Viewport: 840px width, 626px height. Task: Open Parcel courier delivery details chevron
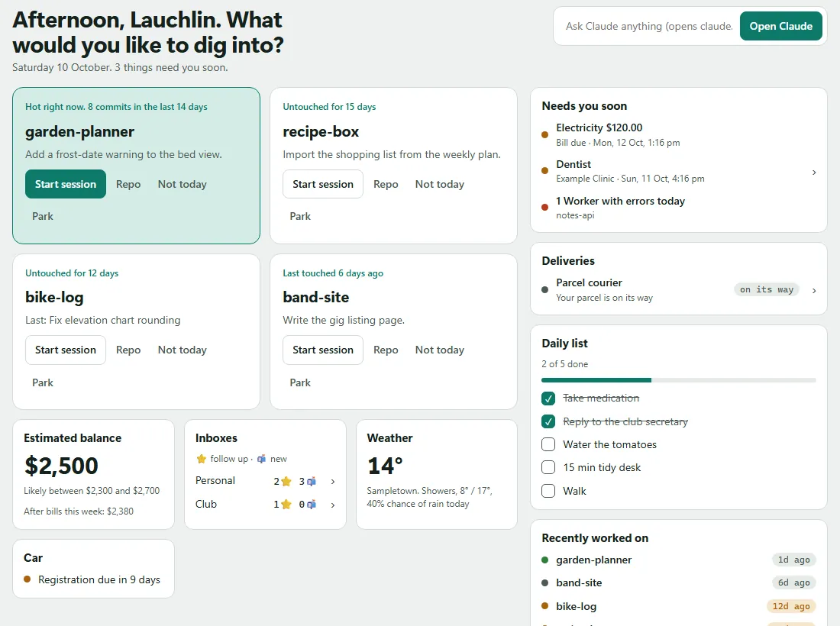tap(814, 291)
